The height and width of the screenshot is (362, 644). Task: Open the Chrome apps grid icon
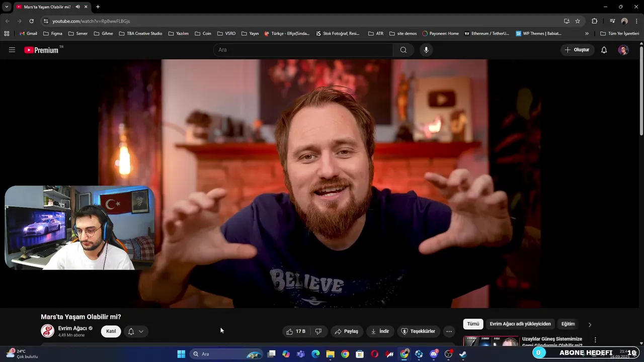tap(7, 34)
